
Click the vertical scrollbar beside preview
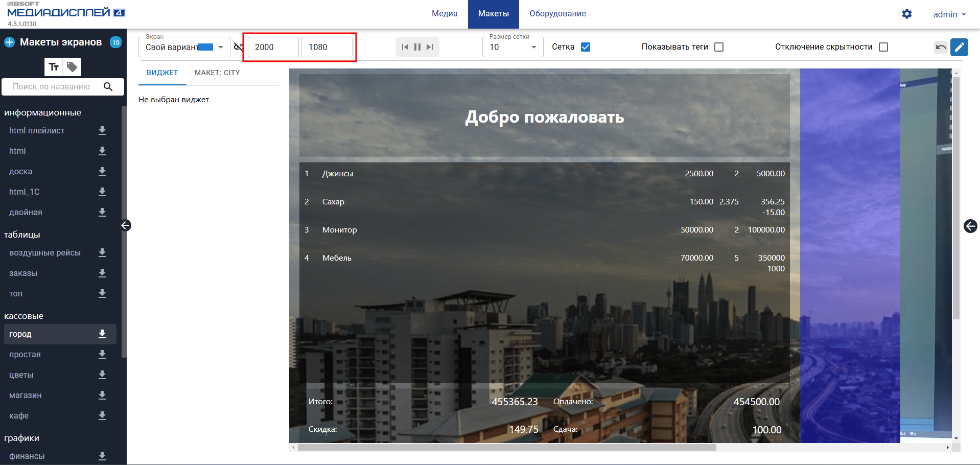(x=956, y=198)
